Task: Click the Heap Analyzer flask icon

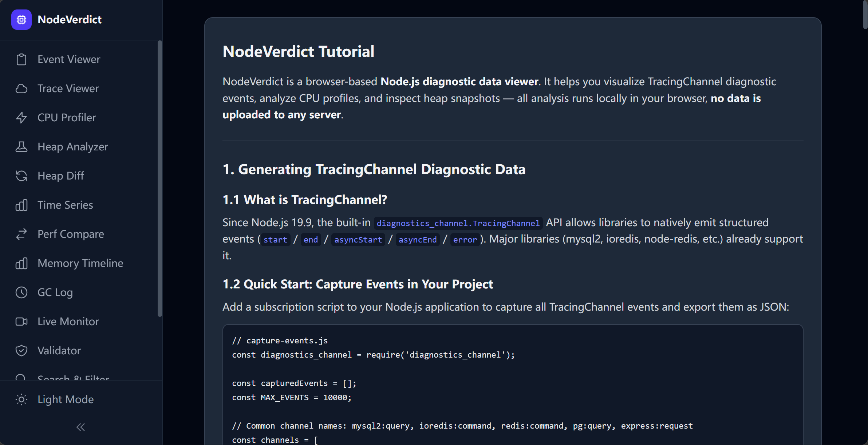Action: pos(21,147)
